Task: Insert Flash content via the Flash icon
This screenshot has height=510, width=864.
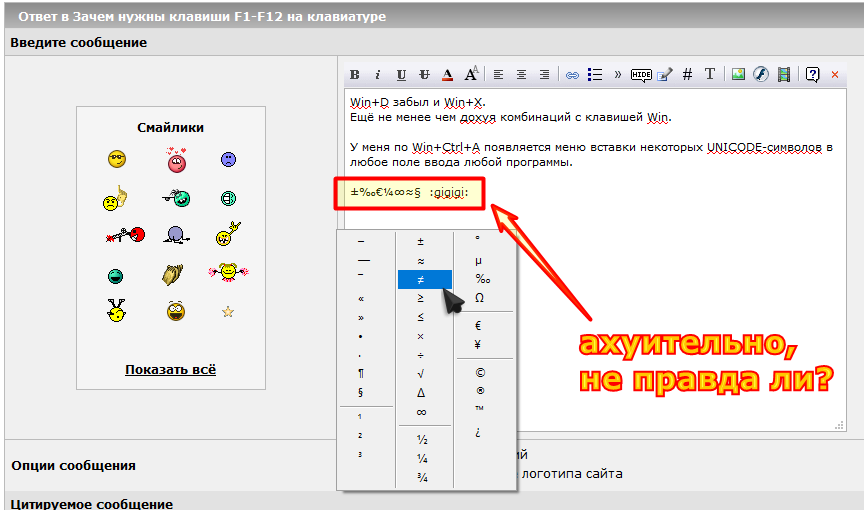Action: [761, 74]
